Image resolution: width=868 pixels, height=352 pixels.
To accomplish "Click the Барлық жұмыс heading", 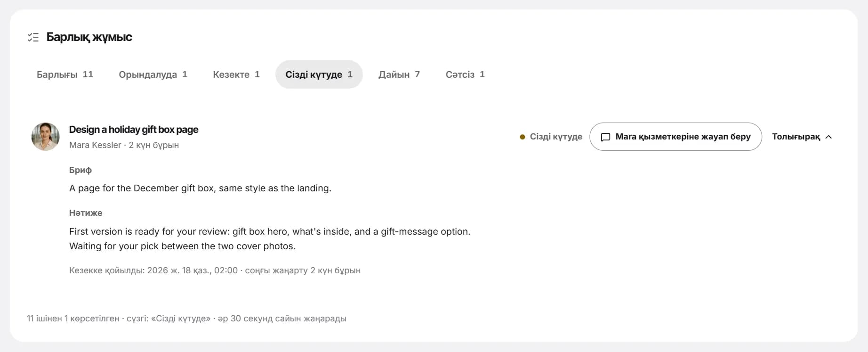I will click(x=89, y=37).
